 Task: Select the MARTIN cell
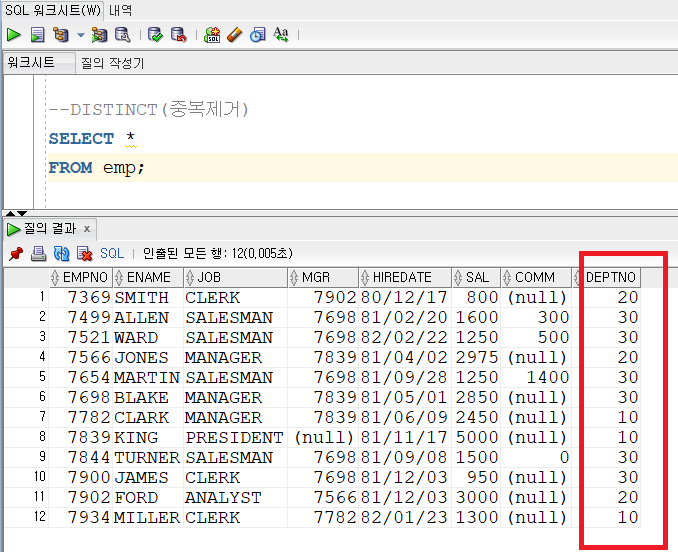click(x=148, y=377)
